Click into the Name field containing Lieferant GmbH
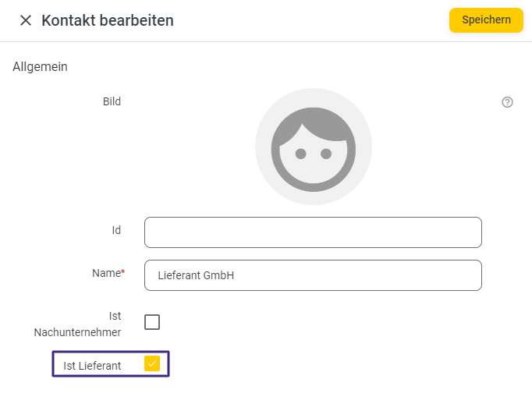The image size is (532, 404). [x=313, y=275]
